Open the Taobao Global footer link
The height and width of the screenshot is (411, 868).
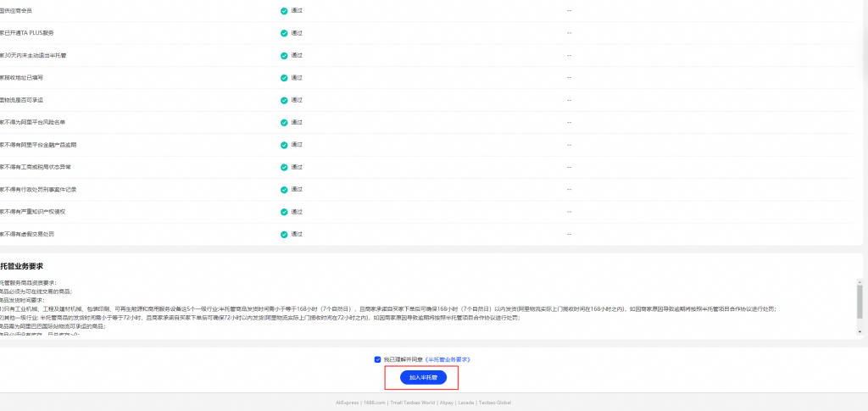point(495,403)
